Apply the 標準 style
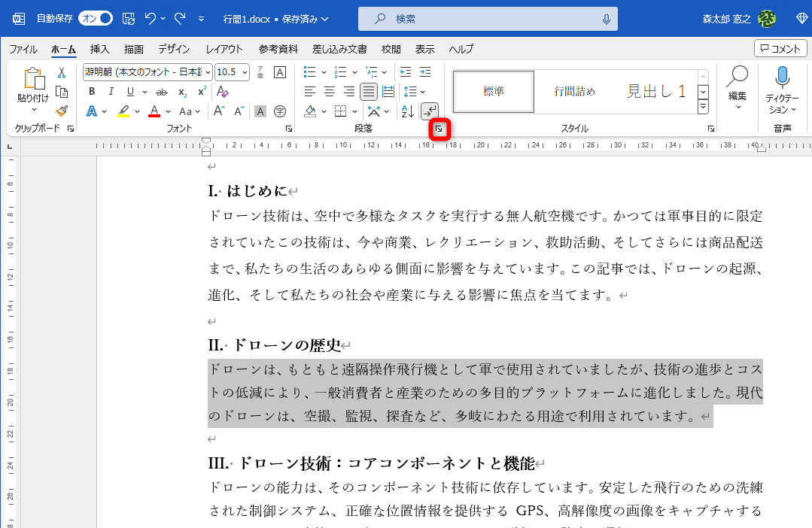This screenshot has width=812, height=528. pyautogui.click(x=493, y=90)
